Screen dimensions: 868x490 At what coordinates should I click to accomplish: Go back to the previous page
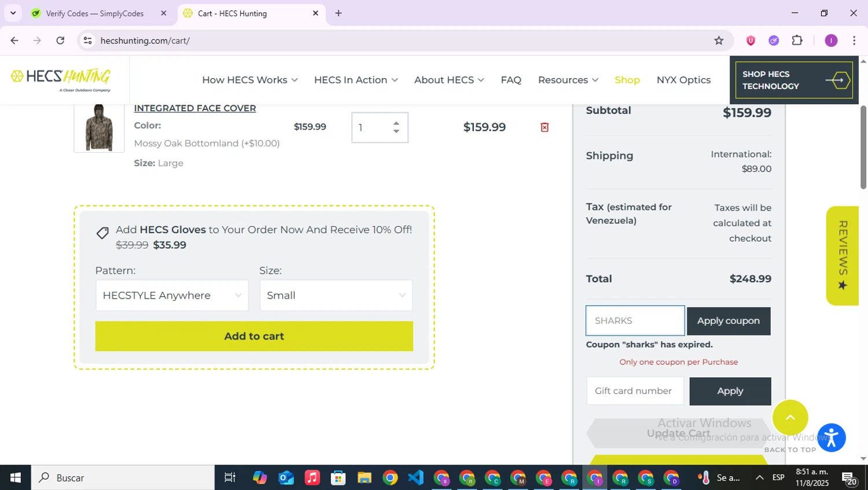(14, 40)
